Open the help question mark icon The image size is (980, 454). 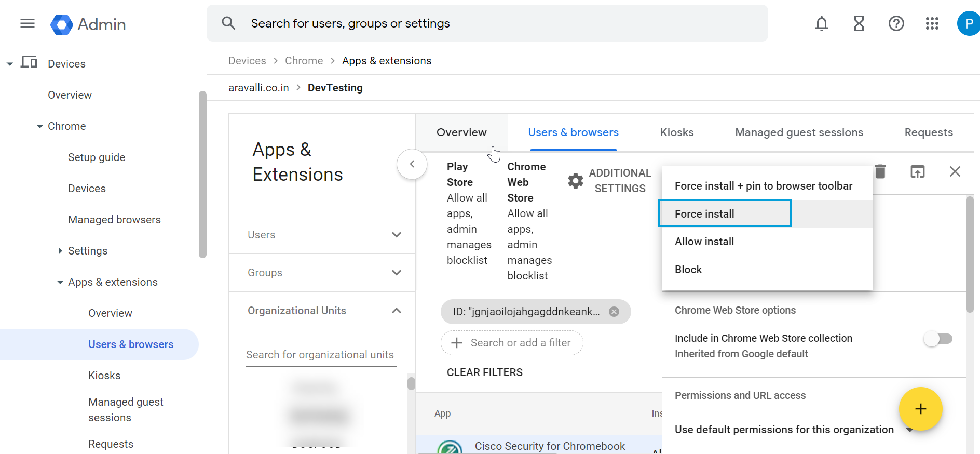[x=896, y=23]
